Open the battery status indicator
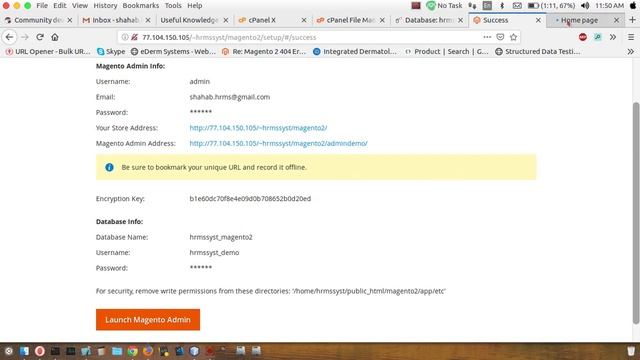 click(551, 6)
